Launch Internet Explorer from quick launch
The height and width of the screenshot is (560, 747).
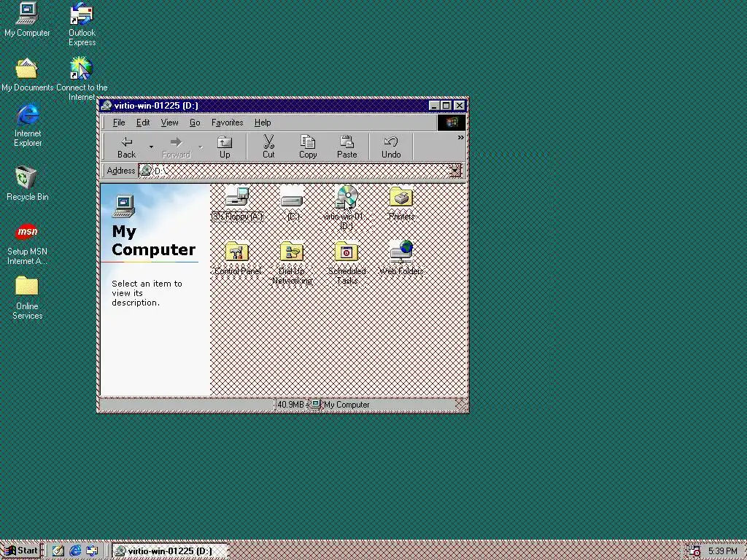coord(75,551)
